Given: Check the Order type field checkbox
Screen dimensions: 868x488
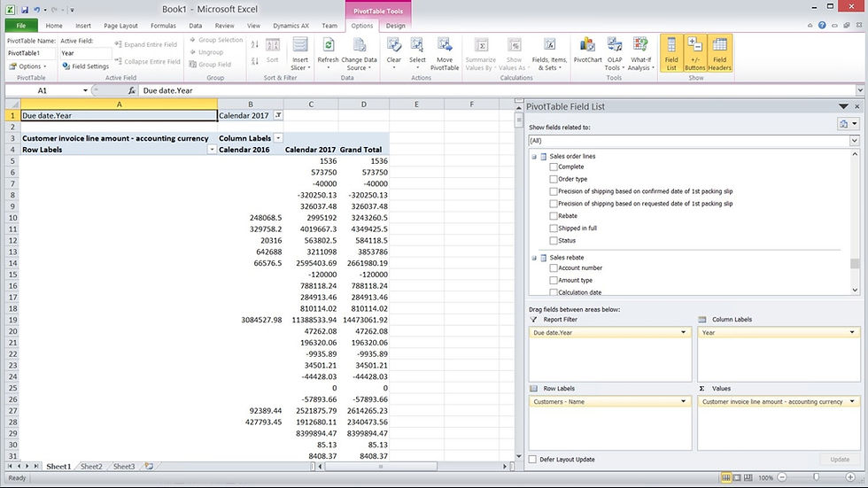Looking at the screenshot, I should tap(553, 179).
